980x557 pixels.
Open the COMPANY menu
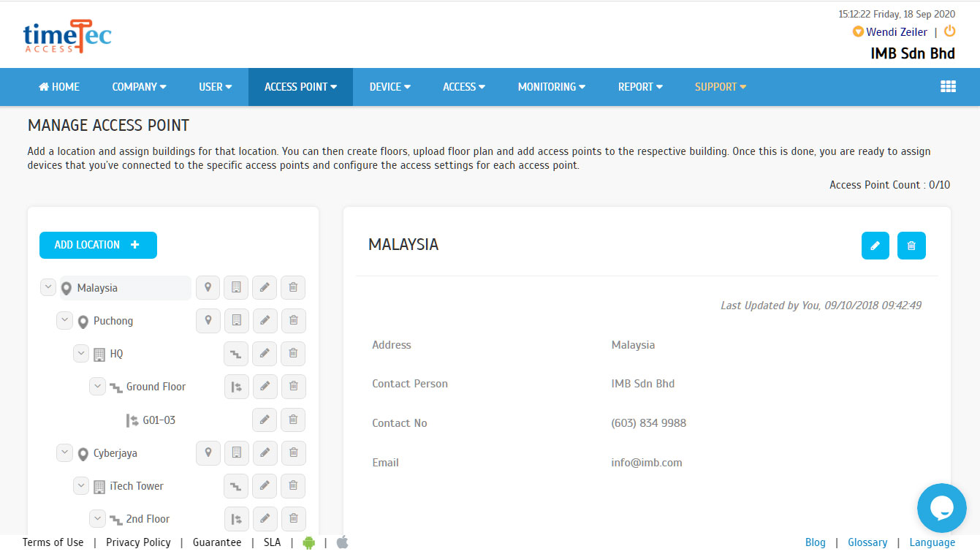[x=139, y=87]
